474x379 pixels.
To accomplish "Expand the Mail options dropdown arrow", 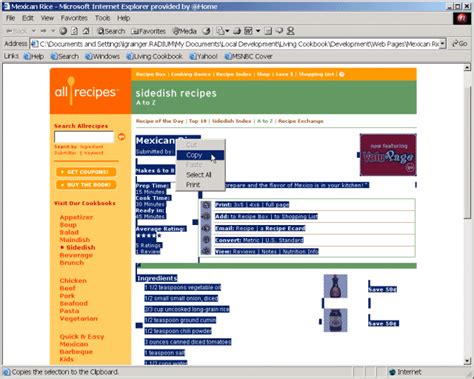I will (x=227, y=31).
